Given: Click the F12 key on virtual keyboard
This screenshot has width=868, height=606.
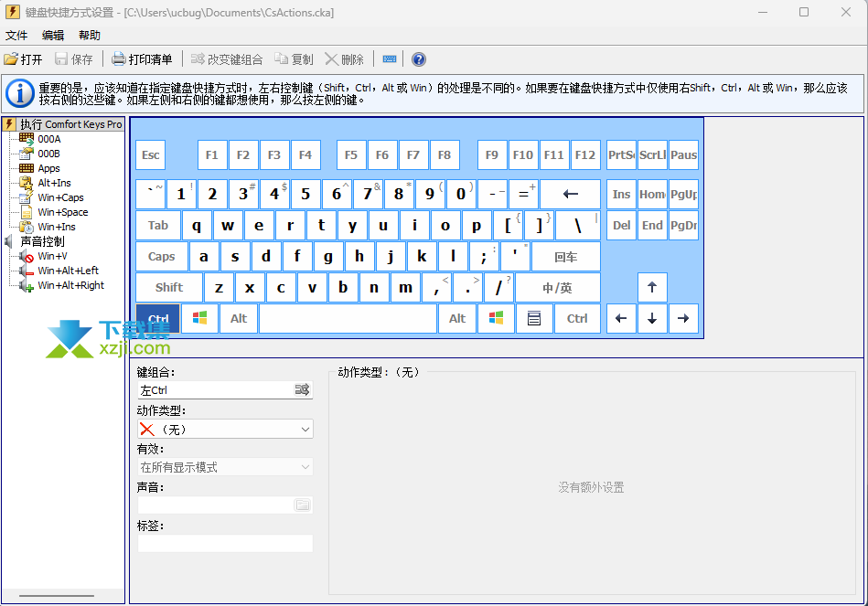Looking at the screenshot, I should pyautogui.click(x=585, y=155).
